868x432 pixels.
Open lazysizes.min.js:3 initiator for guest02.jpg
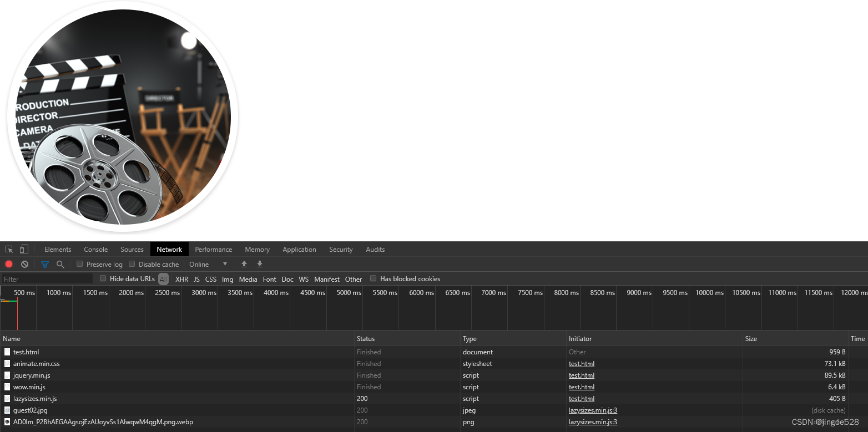[593, 410]
